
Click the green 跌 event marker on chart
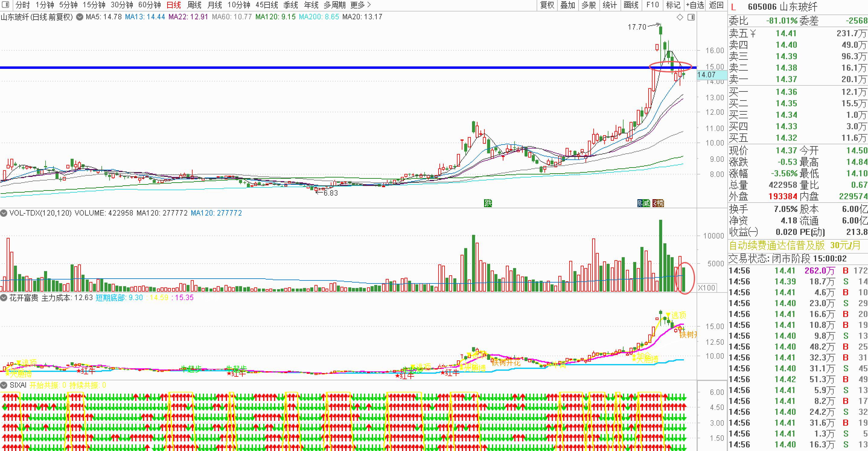(488, 203)
